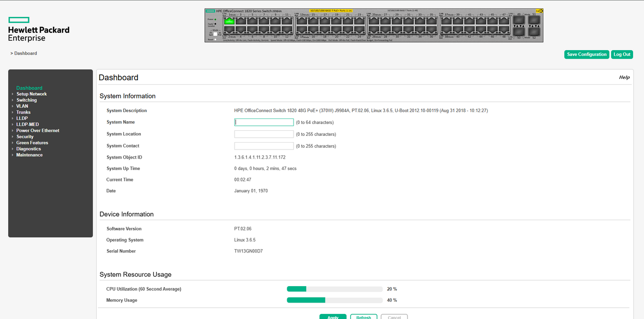Expand the Trunks menu arrow
Image resolution: width=644 pixels, height=319 pixels.
12,112
